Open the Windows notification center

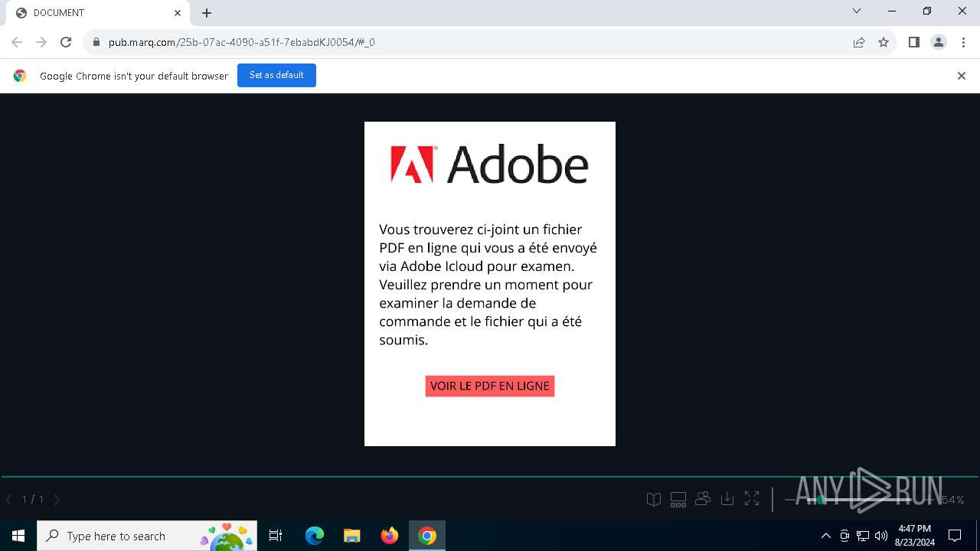[x=955, y=536]
